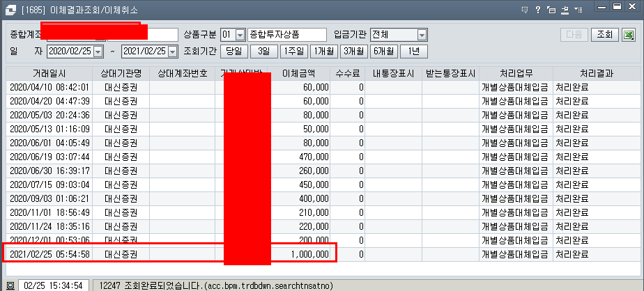
Task: Click 개별상품대체입금 in the 2020/04/10 row
Action: 515,88
